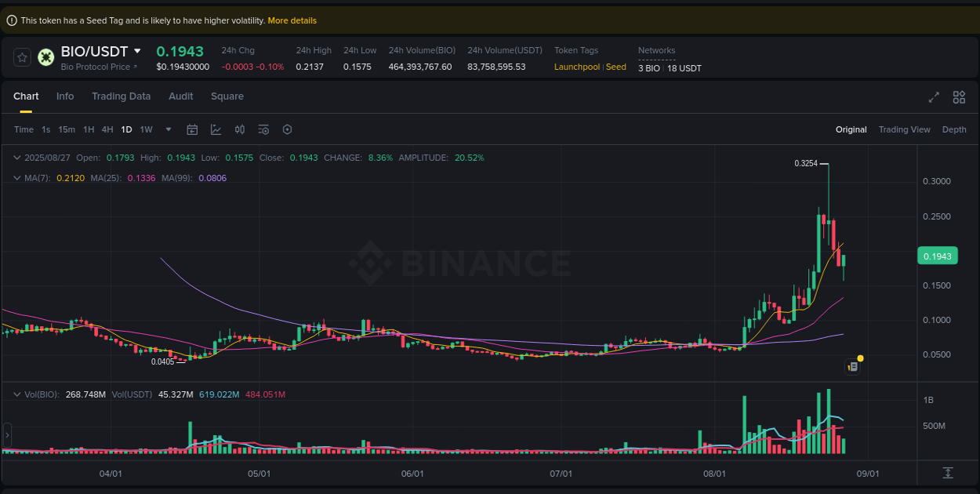This screenshot has height=494, width=980.
Task: Open the Square tab
Action: [x=227, y=96]
